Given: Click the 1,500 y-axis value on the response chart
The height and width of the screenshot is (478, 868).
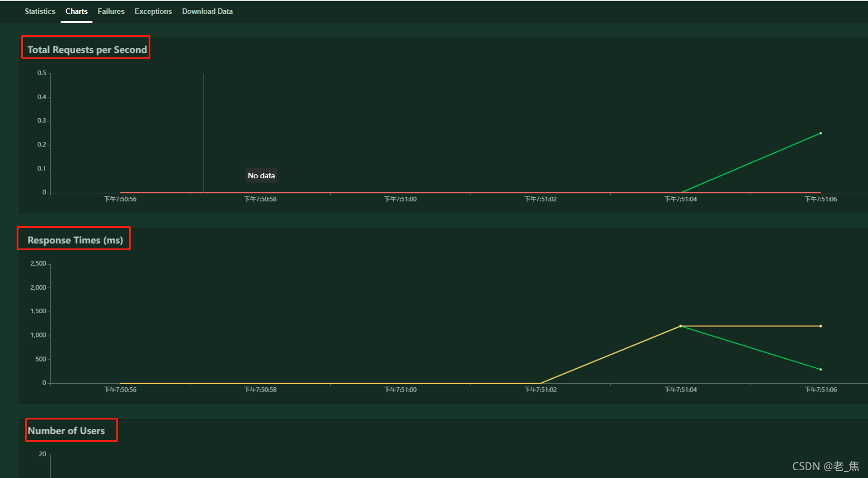Looking at the screenshot, I should [x=38, y=311].
